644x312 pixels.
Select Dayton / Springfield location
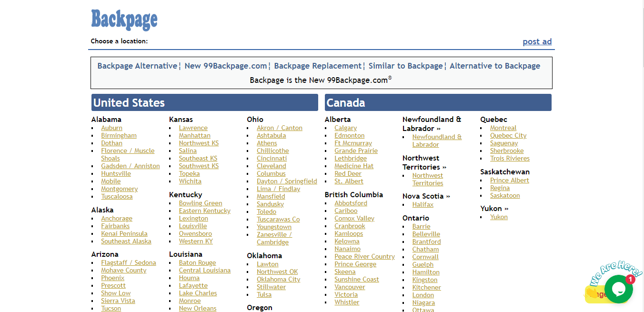tap(287, 181)
